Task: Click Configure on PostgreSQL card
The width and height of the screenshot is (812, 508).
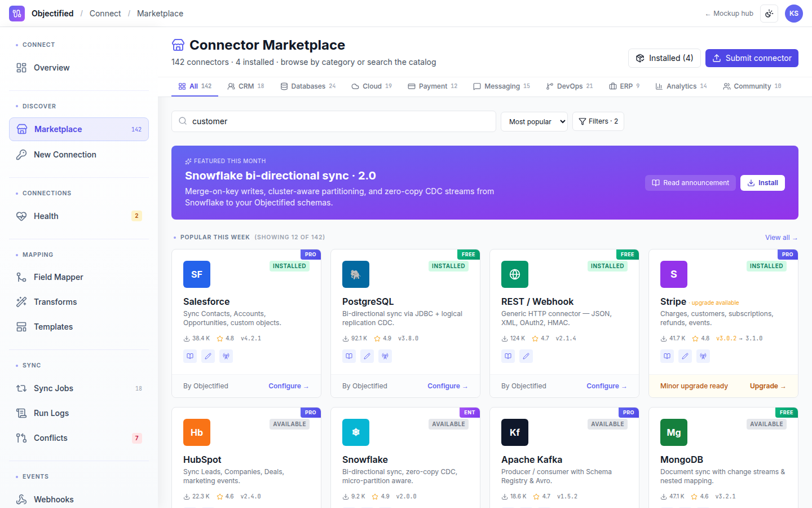Action: click(448, 386)
